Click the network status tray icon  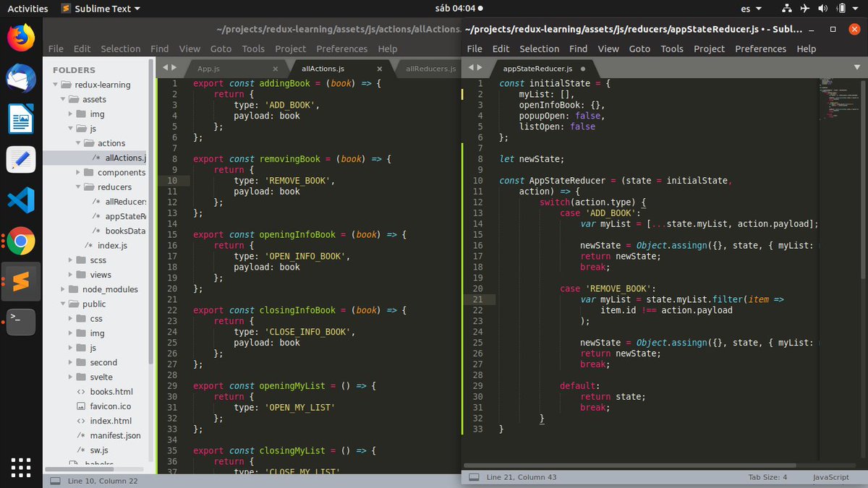(788, 9)
